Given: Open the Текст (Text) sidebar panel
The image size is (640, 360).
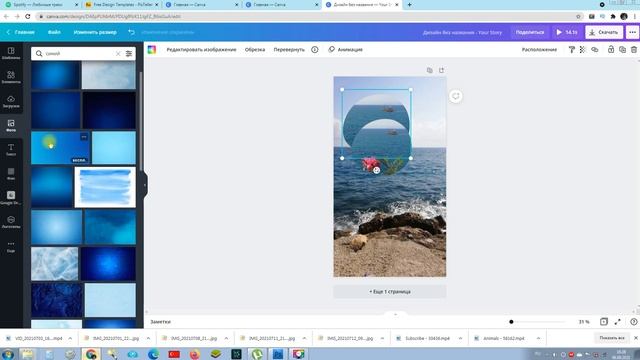Looking at the screenshot, I should click(x=11, y=149).
